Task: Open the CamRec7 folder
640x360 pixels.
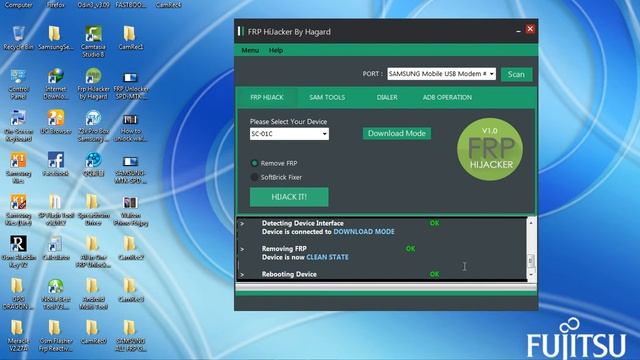Action: click(x=131, y=248)
